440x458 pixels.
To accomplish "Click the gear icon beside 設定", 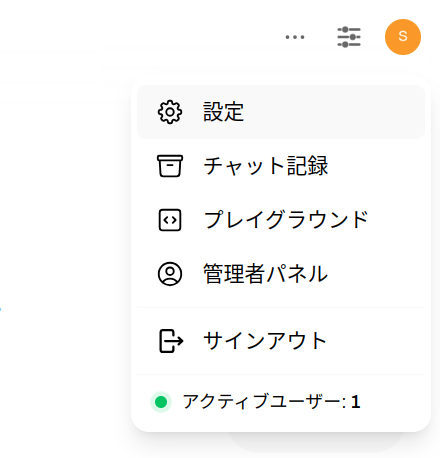I will click(x=170, y=112).
